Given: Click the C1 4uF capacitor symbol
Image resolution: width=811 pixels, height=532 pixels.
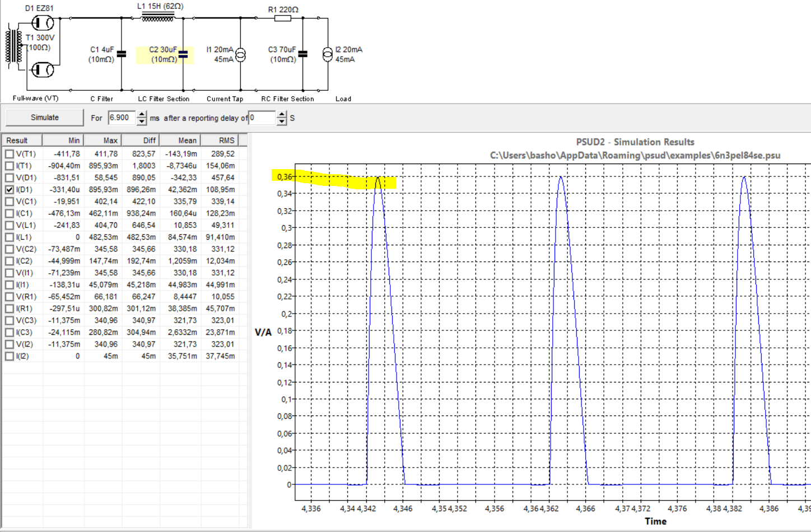Looking at the screenshot, I should pyautogui.click(x=122, y=54).
